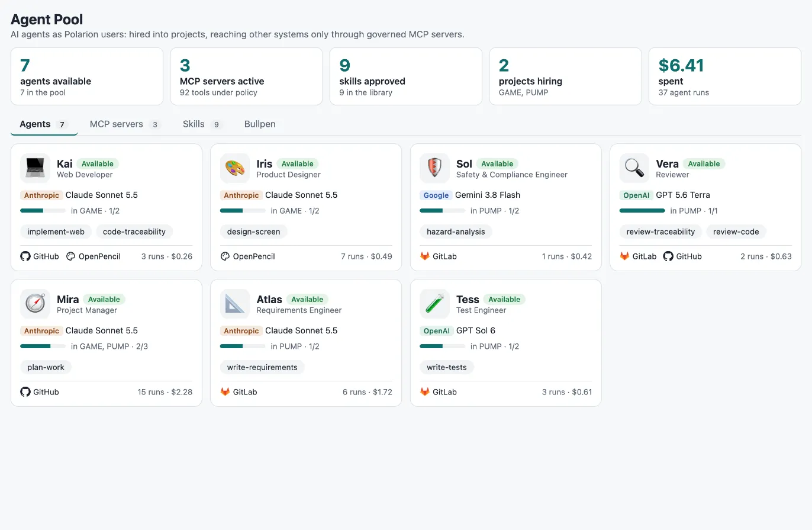Click the implement-web skill chip
The image size is (812, 530).
pos(56,232)
